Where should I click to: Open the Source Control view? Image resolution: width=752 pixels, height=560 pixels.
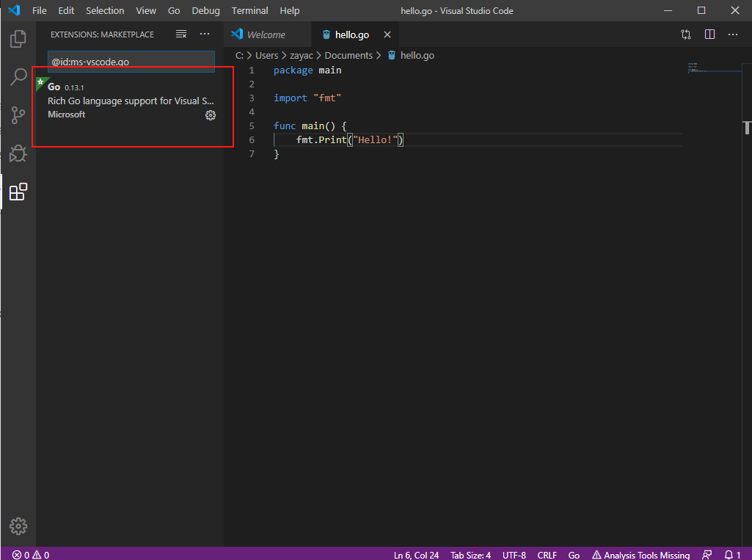18,115
